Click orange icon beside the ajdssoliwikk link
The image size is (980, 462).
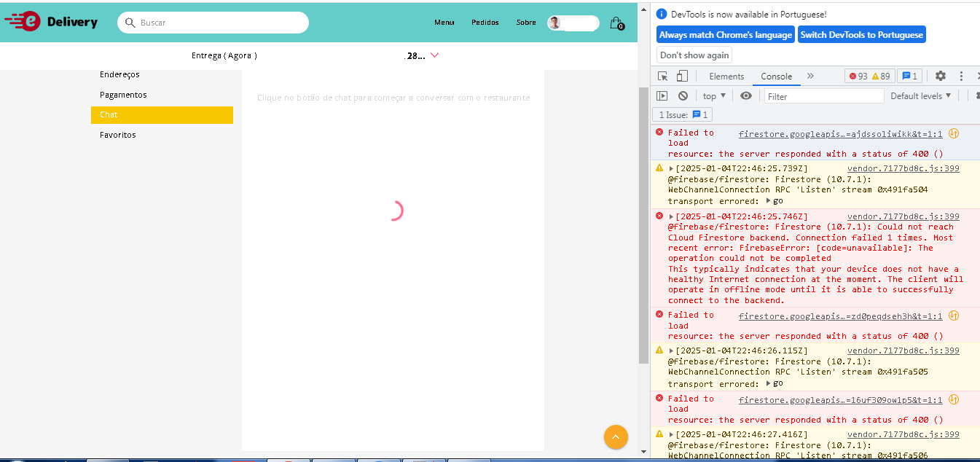tap(953, 133)
